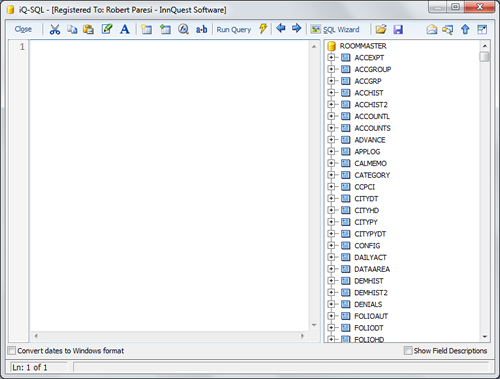500x379 pixels.
Task: Expand the ACCGROUP table node
Action: [331, 69]
